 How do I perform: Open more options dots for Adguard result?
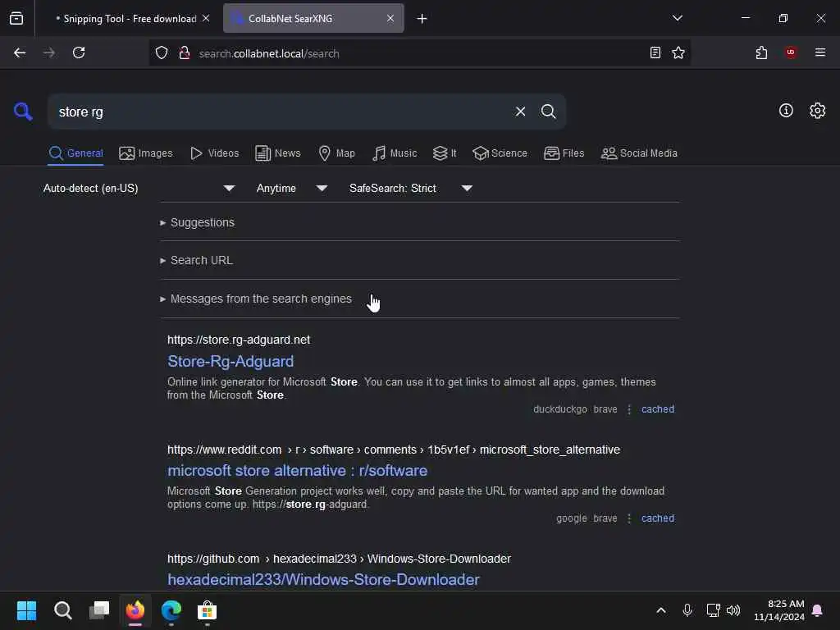[x=629, y=409]
